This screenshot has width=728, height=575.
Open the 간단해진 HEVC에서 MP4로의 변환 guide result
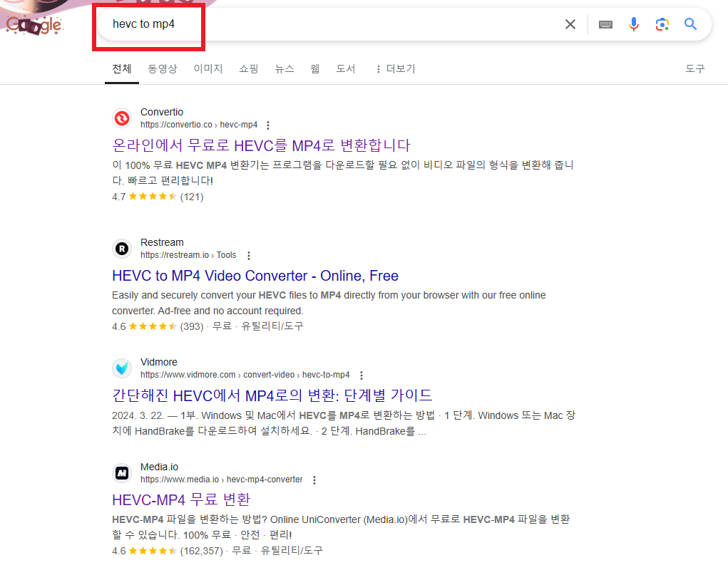click(x=272, y=395)
